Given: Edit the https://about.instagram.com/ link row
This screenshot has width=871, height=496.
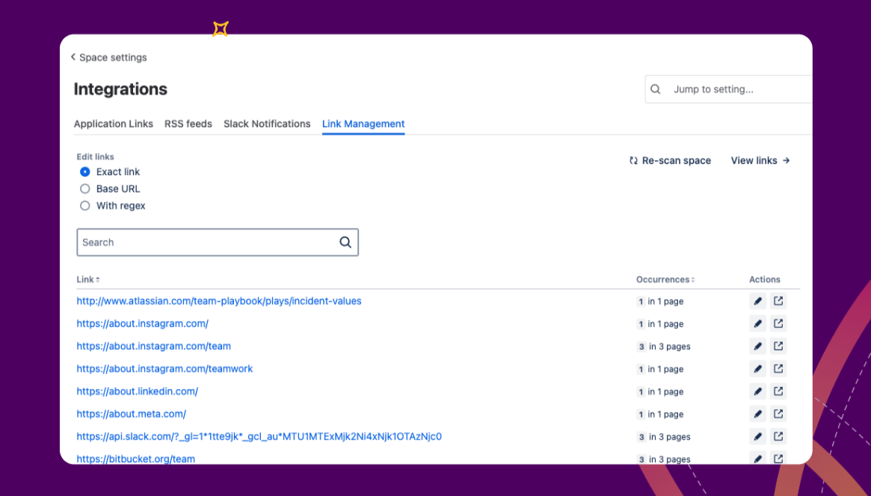Looking at the screenshot, I should (x=758, y=324).
